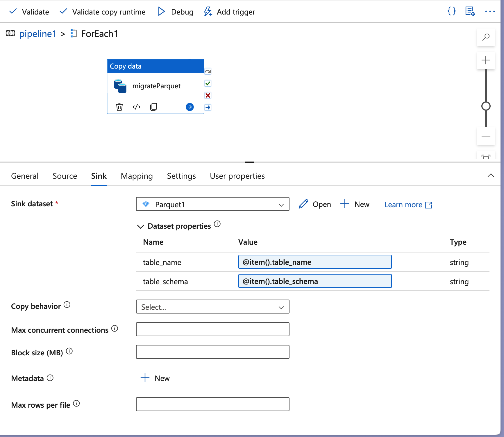Screen dimensions: 504x437
Task: Select the migrateParquet copy activity
Action: pyautogui.click(x=156, y=86)
